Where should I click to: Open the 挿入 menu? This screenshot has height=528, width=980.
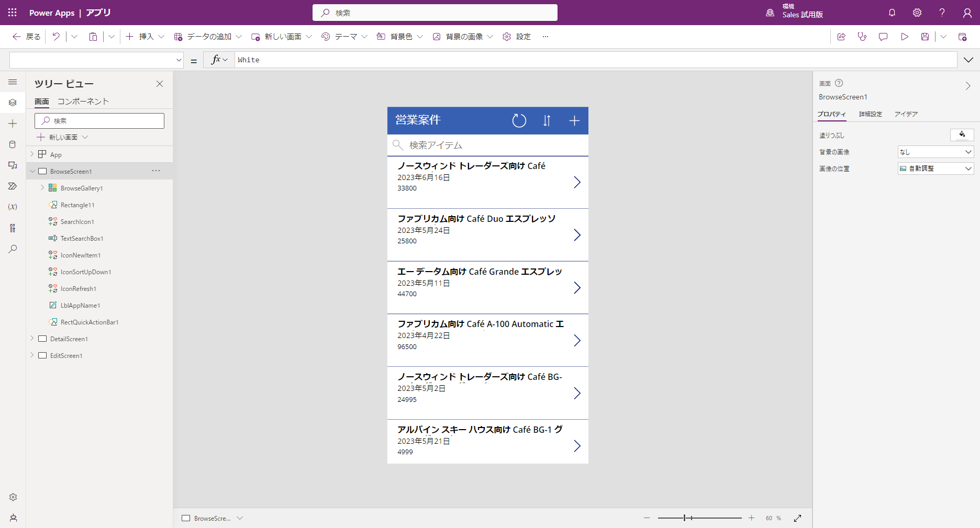tap(145, 37)
